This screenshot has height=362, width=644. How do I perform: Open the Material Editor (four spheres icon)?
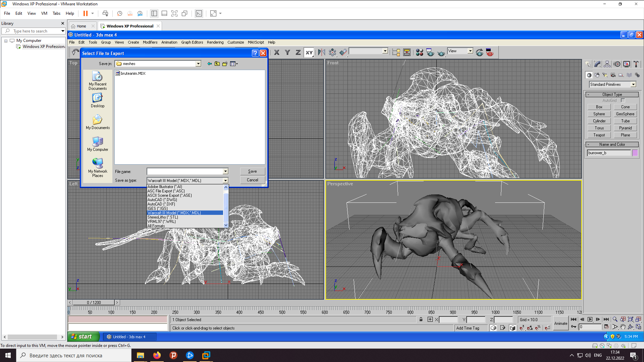pos(419,52)
